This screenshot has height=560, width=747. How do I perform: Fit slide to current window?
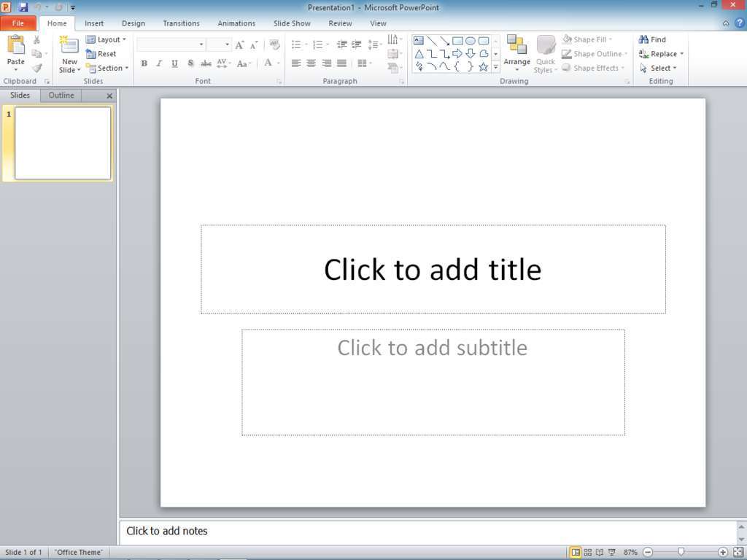coord(738,553)
